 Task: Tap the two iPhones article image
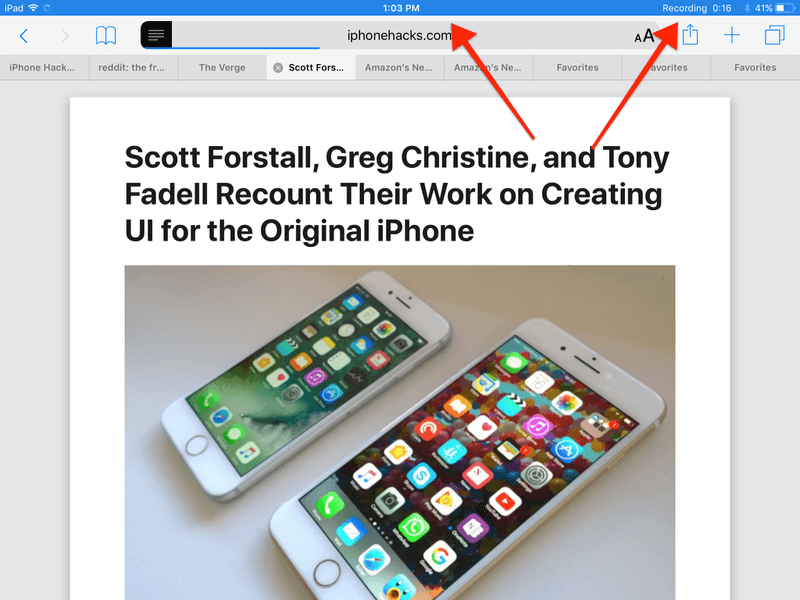tap(399, 433)
